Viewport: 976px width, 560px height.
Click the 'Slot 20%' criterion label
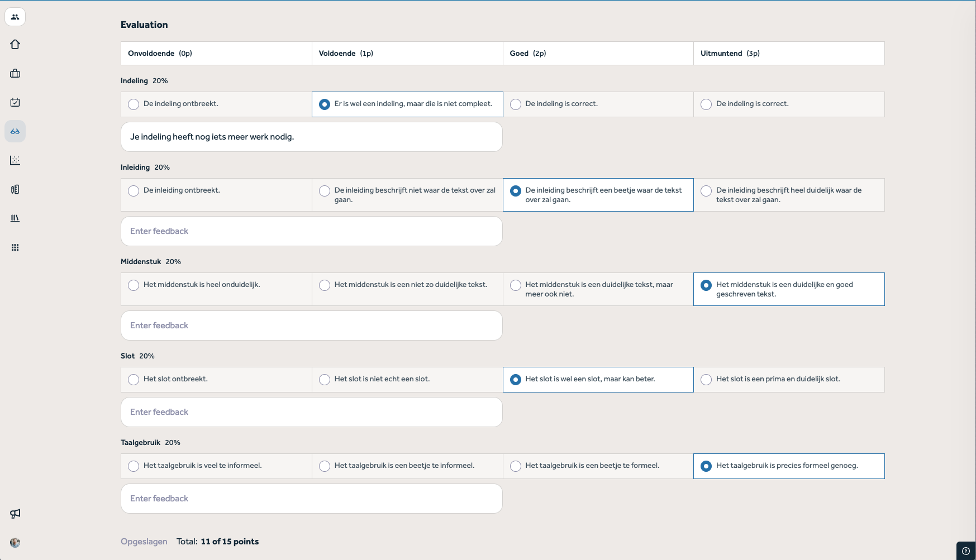137,356
